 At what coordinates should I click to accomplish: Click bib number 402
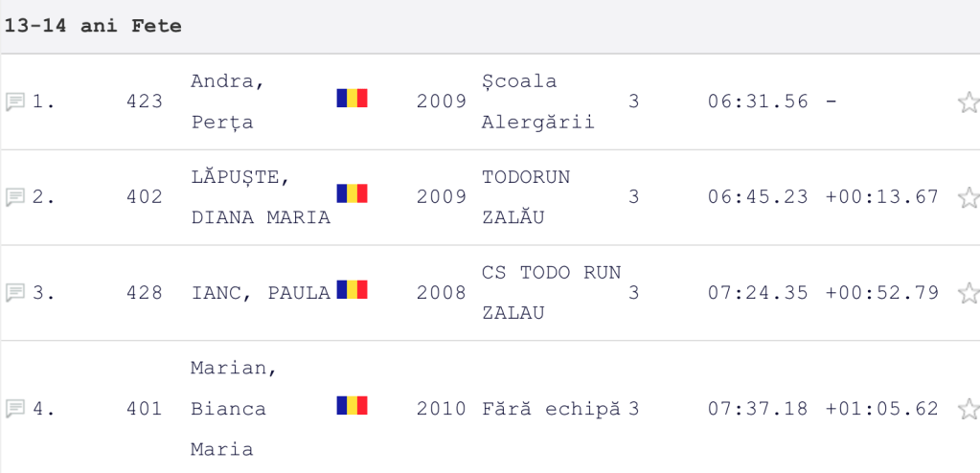point(145,197)
